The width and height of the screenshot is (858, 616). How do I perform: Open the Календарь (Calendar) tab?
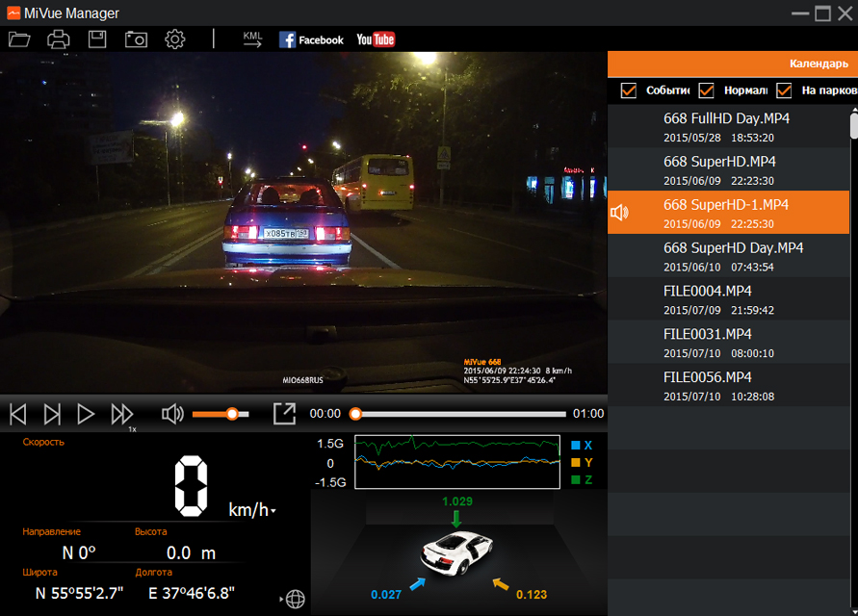point(819,64)
